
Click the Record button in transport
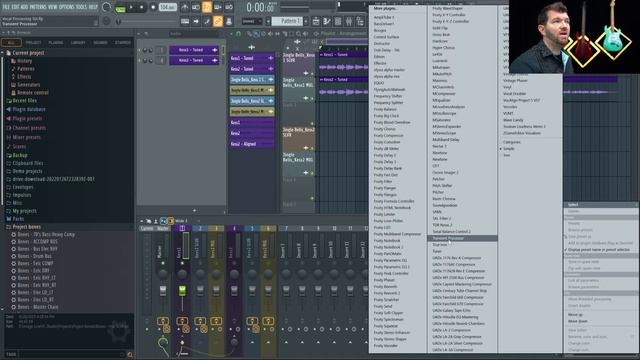click(153, 7)
